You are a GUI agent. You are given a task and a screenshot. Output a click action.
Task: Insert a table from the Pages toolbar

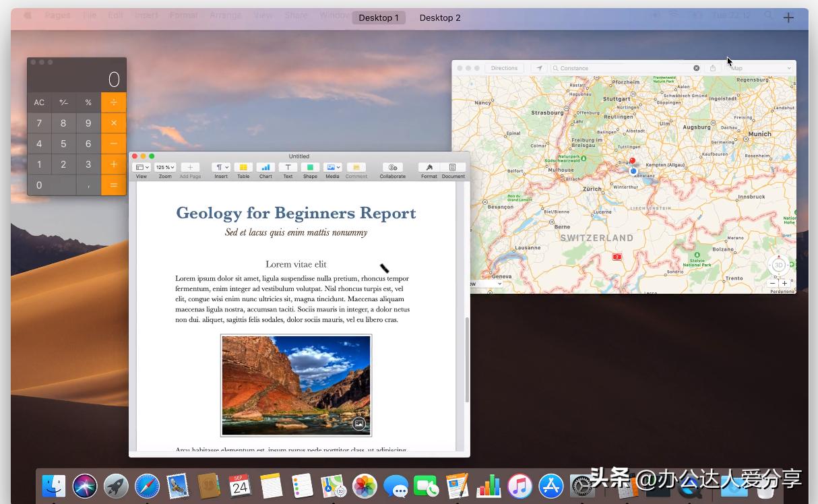[x=243, y=168]
